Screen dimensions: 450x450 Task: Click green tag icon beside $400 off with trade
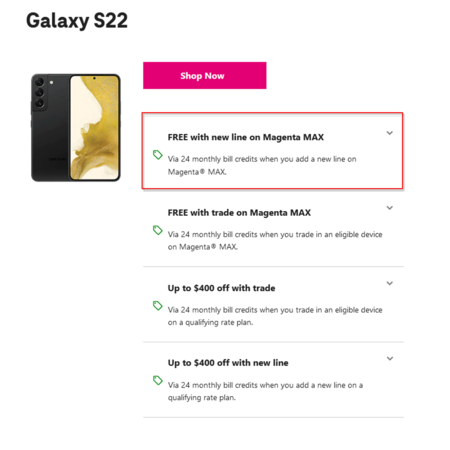(x=157, y=305)
